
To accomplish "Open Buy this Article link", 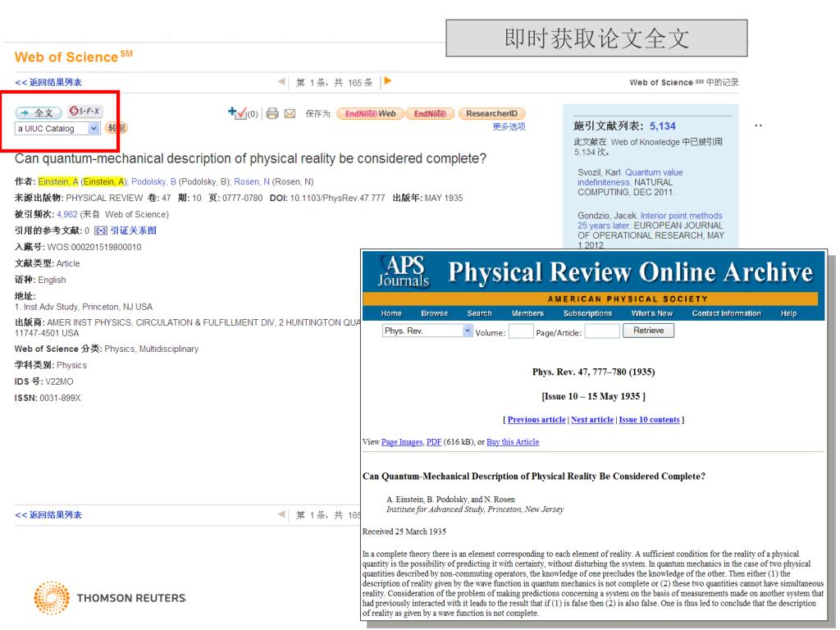I will click(513, 442).
